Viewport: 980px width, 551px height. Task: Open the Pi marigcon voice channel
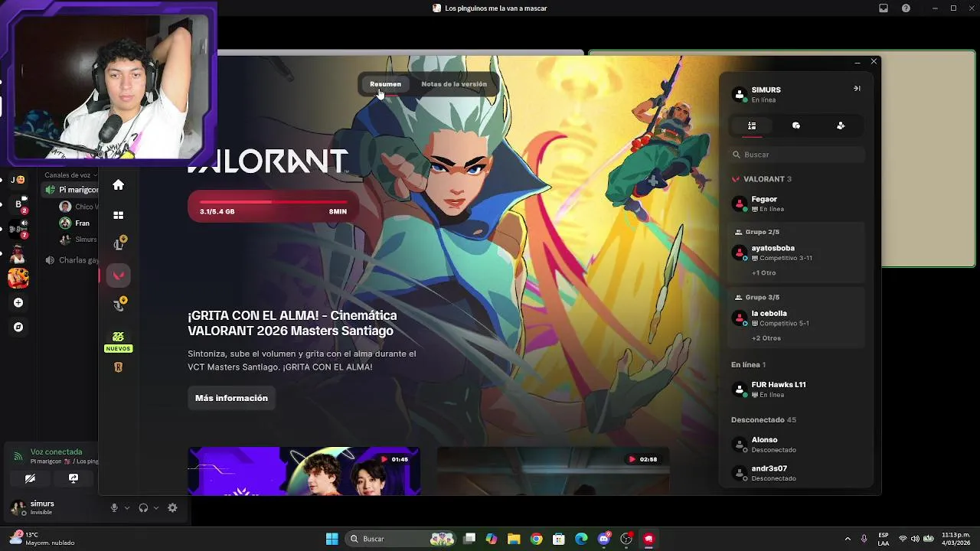[x=70, y=190]
